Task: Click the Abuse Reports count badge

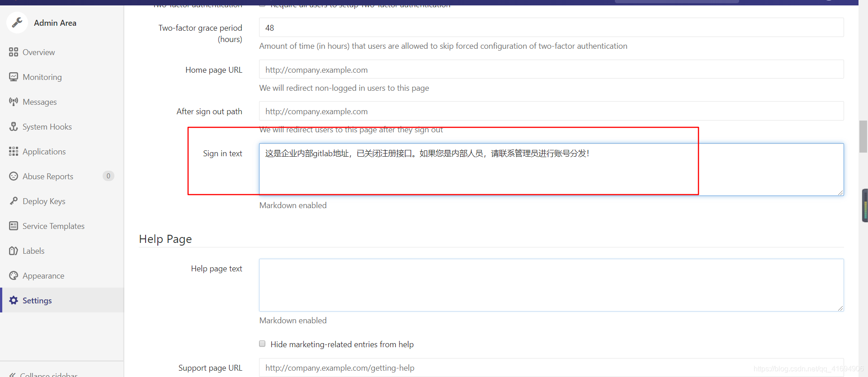Action: click(108, 176)
